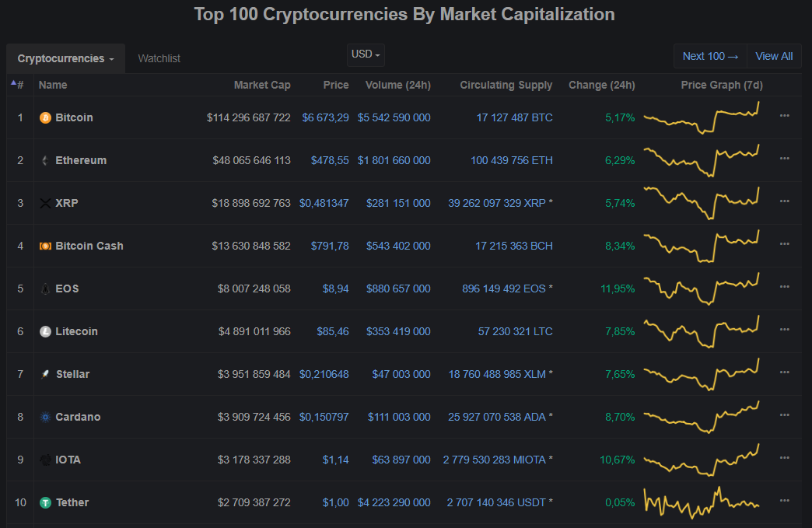Open the Stellar coin name link
This screenshot has width=812, height=528.
(72, 374)
